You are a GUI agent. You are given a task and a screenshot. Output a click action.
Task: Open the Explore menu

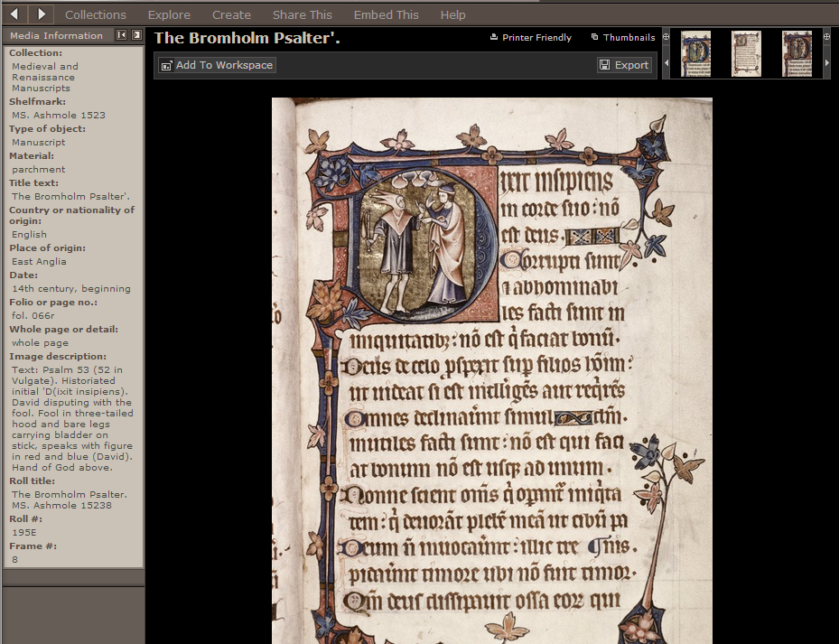(169, 14)
